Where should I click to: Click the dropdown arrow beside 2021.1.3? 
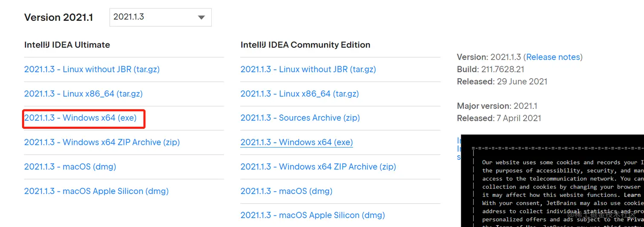pyautogui.click(x=201, y=18)
